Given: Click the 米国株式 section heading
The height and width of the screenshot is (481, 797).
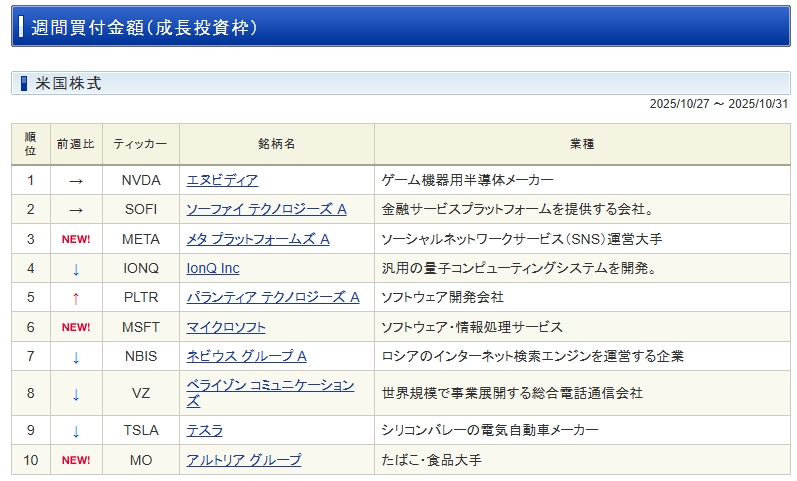Looking at the screenshot, I should (68, 83).
